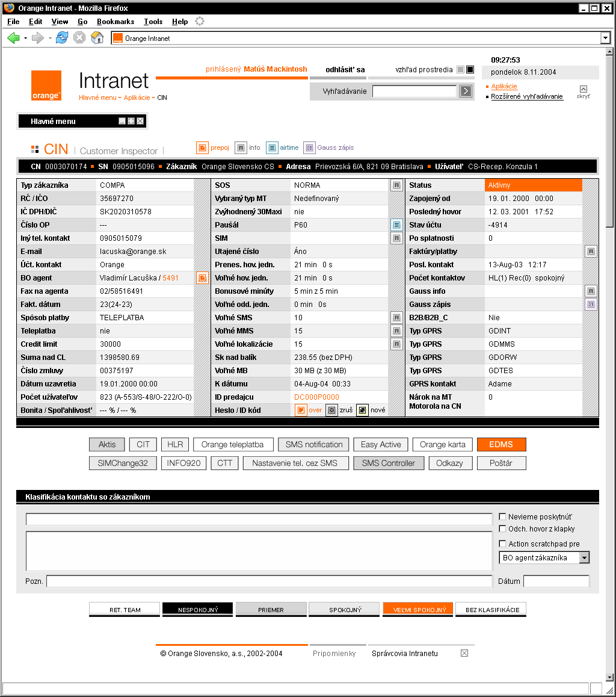This screenshot has height=697, width=616.
Task: Click the prepoj icon
Action: [x=202, y=147]
